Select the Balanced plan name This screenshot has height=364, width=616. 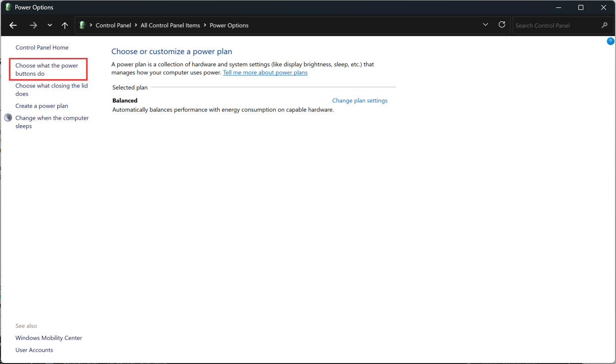[x=125, y=100]
